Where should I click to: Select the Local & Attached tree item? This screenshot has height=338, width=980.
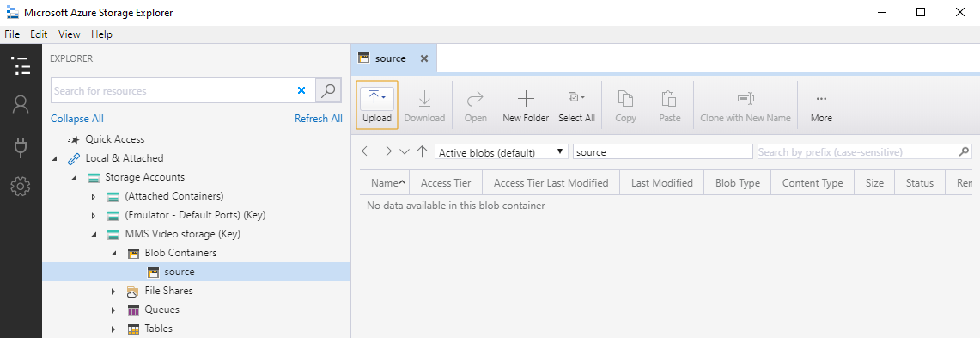tap(125, 158)
